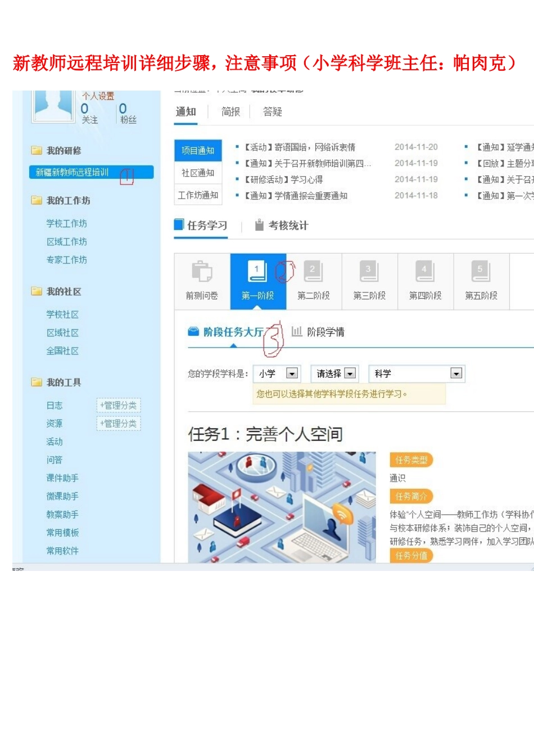Screen dimensions: 534x756
Task: Click +管理分类 next to 日志
Action: pyautogui.click(x=119, y=405)
